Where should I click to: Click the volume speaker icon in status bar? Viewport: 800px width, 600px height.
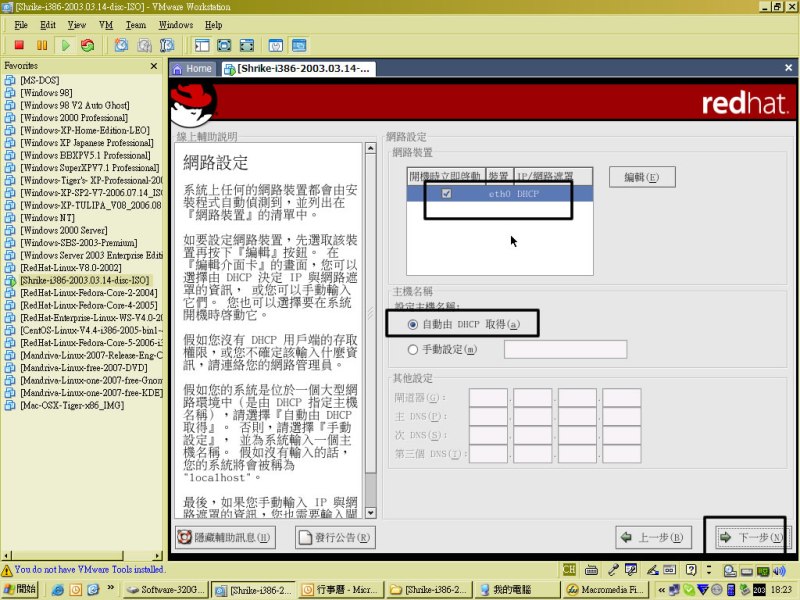click(779, 571)
